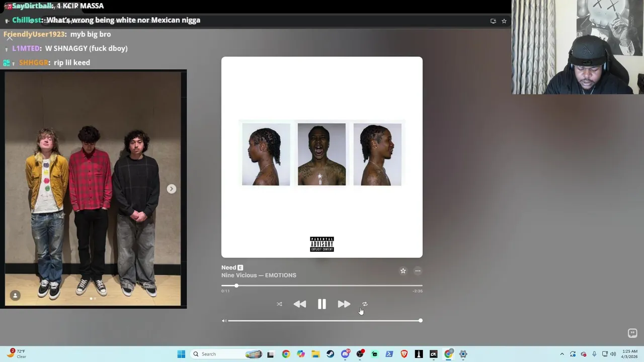Switch to the active Chrome profile window
Viewport: 644px width, 362px height.
click(448, 354)
